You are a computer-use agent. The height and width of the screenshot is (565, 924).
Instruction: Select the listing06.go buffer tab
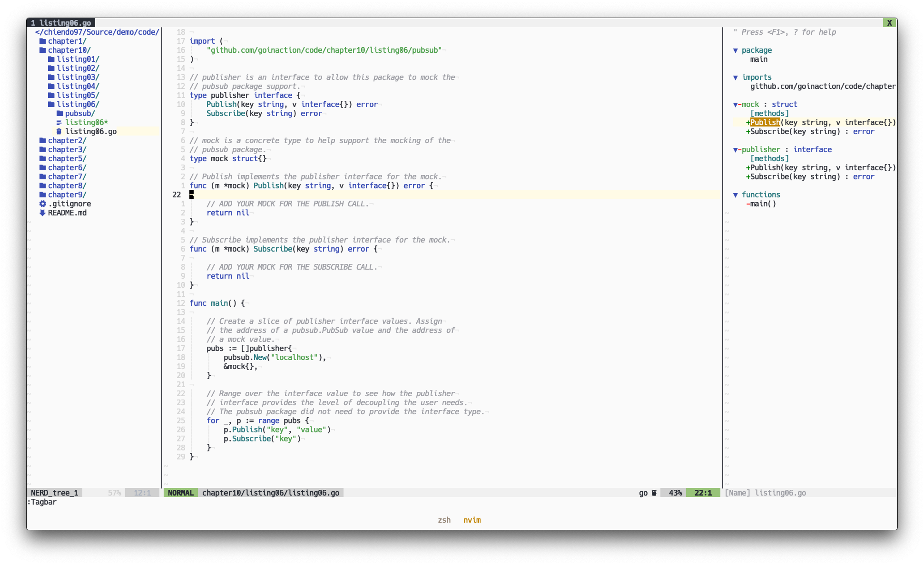coord(61,23)
